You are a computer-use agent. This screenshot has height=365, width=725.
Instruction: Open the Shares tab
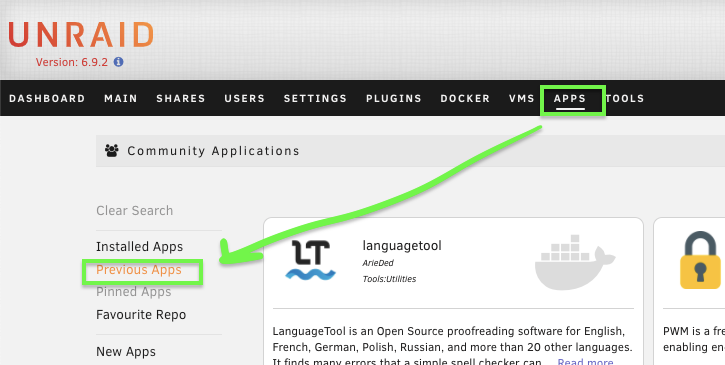click(181, 99)
